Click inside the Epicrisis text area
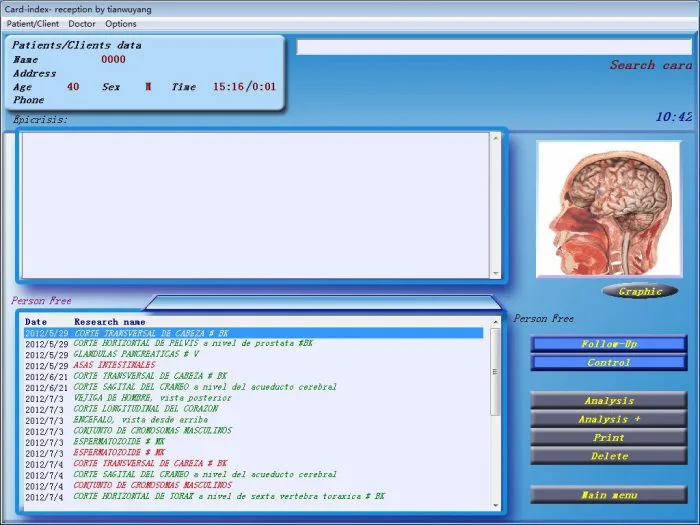 (x=256, y=205)
